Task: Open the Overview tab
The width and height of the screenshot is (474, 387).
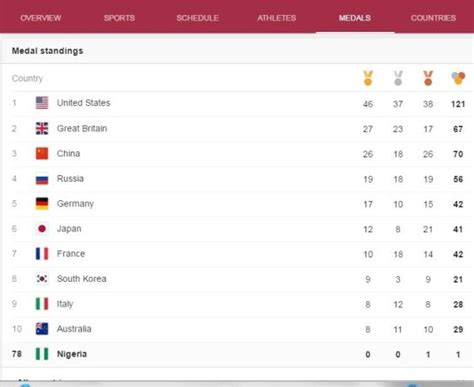Action: click(41, 18)
